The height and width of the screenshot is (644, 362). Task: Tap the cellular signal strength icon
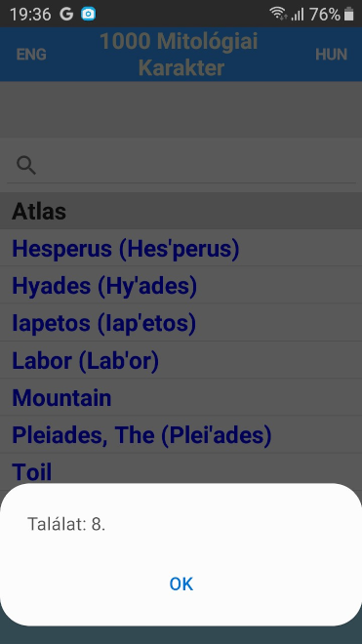point(298,15)
